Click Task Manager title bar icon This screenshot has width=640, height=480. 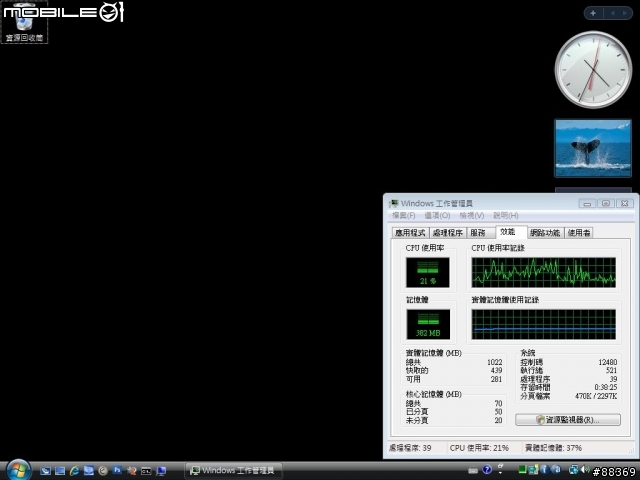(394, 203)
